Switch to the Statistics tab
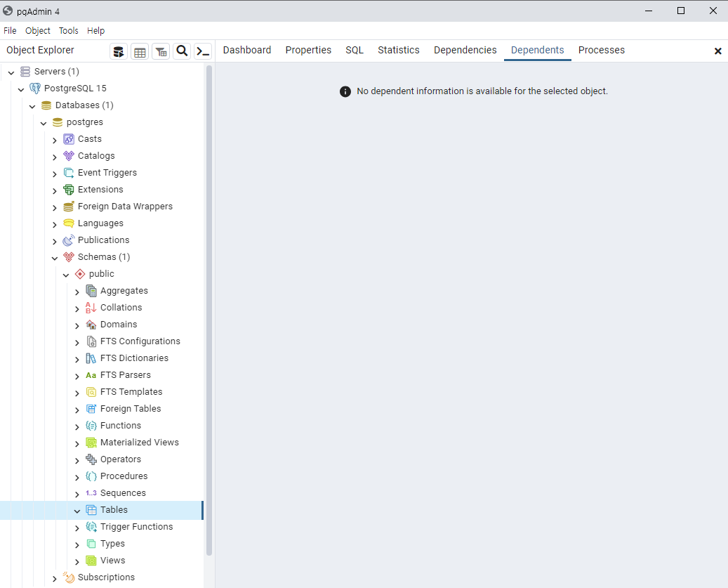Screen dimensions: 728x588 point(398,50)
